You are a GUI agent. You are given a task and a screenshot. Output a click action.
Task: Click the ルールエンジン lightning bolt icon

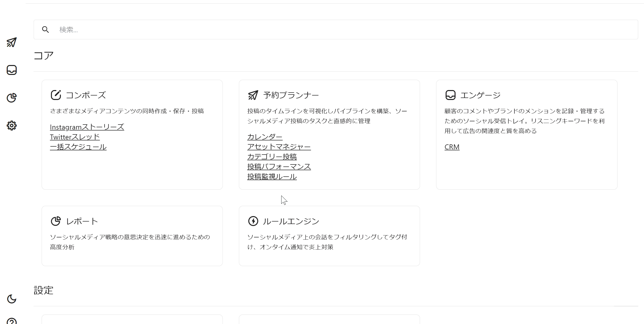(x=253, y=221)
